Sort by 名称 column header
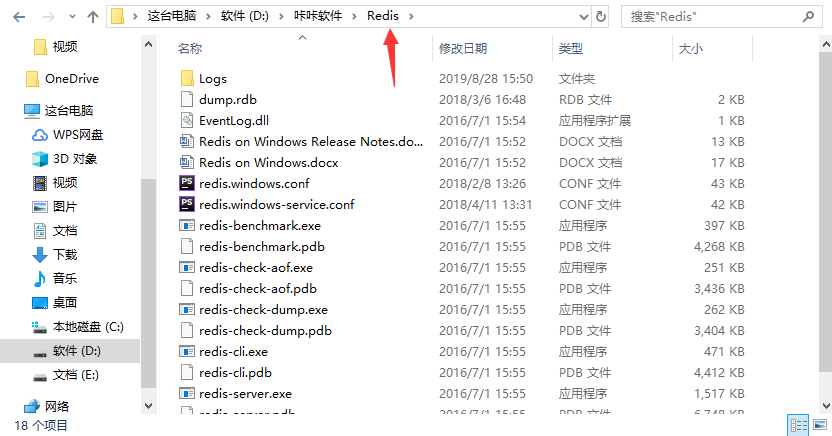Image resolution: width=832 pixels, height=436 pixels. tap(190, 49)
